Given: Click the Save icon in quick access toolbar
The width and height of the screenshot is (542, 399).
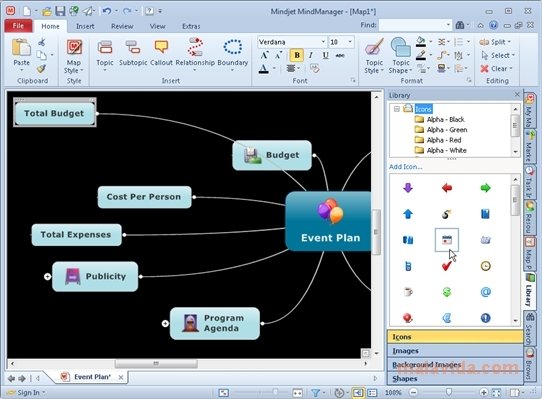Looking at the screenshot, I should click(60, 11).
